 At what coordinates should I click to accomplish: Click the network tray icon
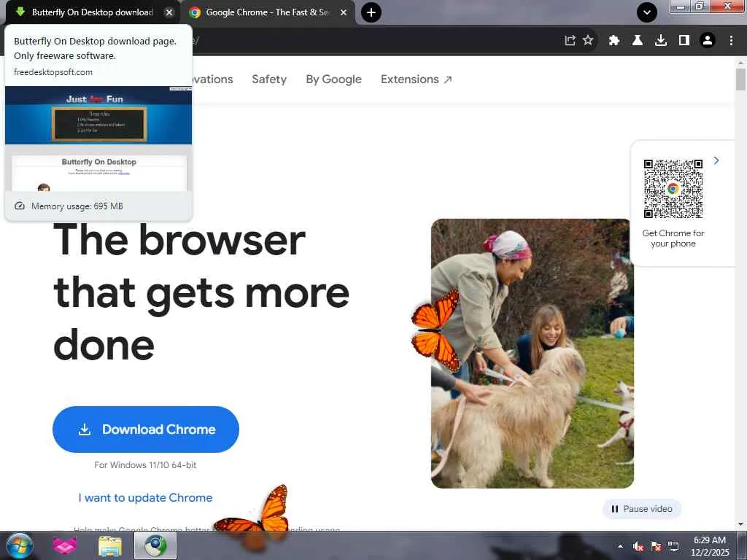click(673, 546)
